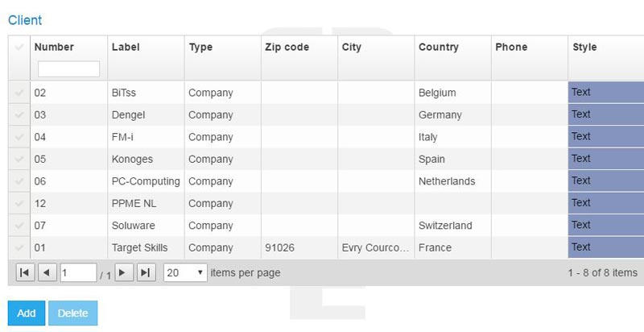Click the Text style swatch for Dengel
This screenshot has height=332, width=644.
click(x=605, y=114)
